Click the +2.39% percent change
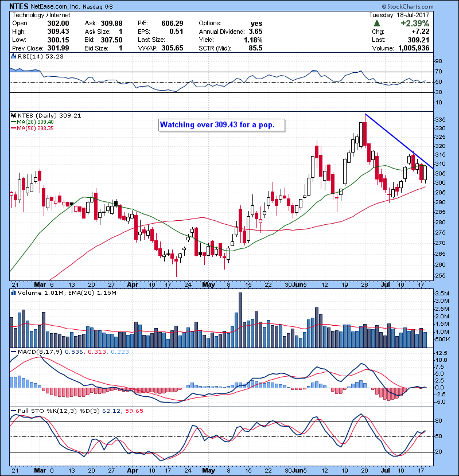 pos(415,24)
